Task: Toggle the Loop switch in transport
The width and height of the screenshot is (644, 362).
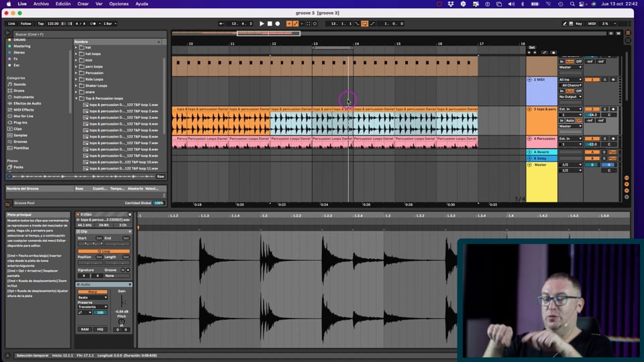Action: (365, 24)
